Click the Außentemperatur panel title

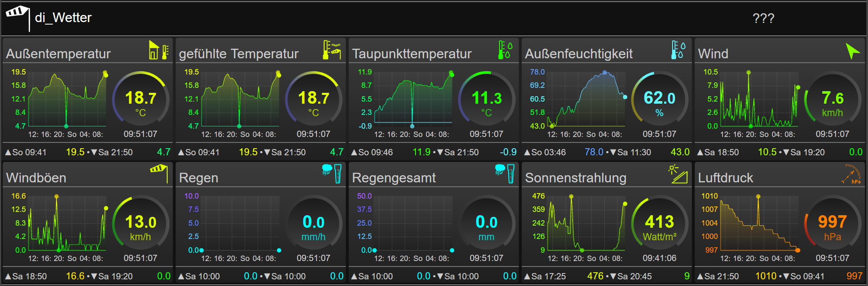58,54
